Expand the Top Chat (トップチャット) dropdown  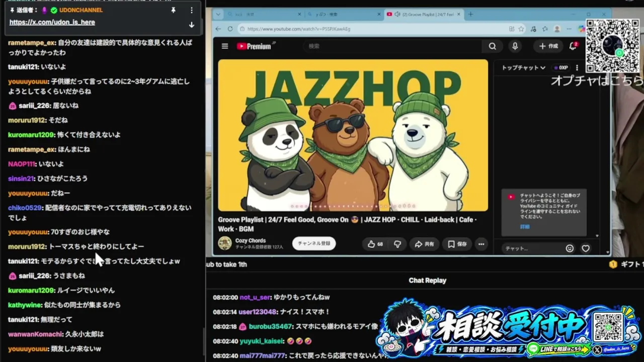(x=523, y=67)
